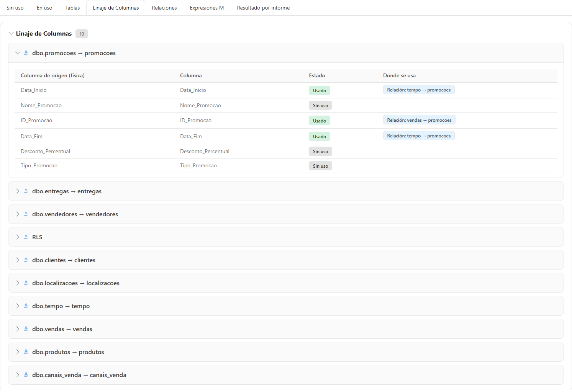Expand the dbo.produtos → produtos chevron
Viewport: 572px width, 392px height.
tap(18, 352)
